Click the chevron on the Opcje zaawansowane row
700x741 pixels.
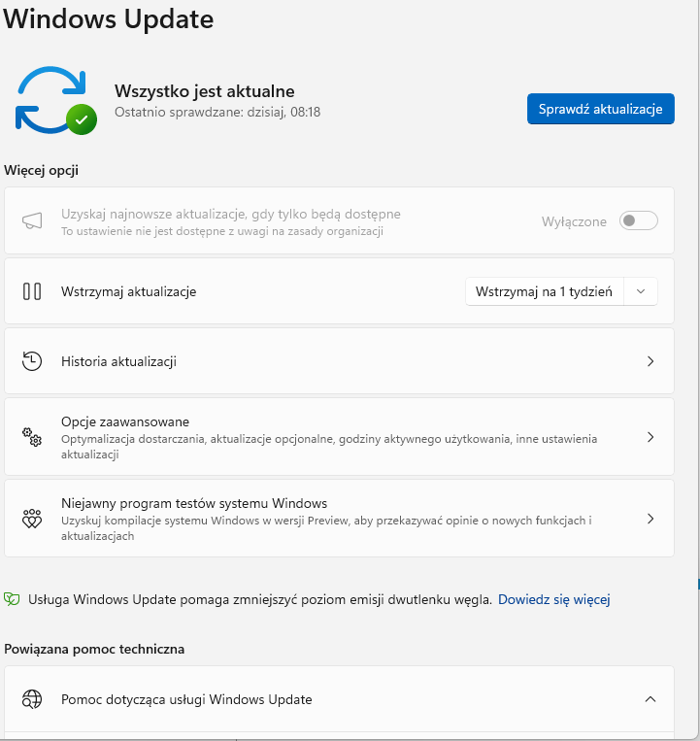click(650, 437)
